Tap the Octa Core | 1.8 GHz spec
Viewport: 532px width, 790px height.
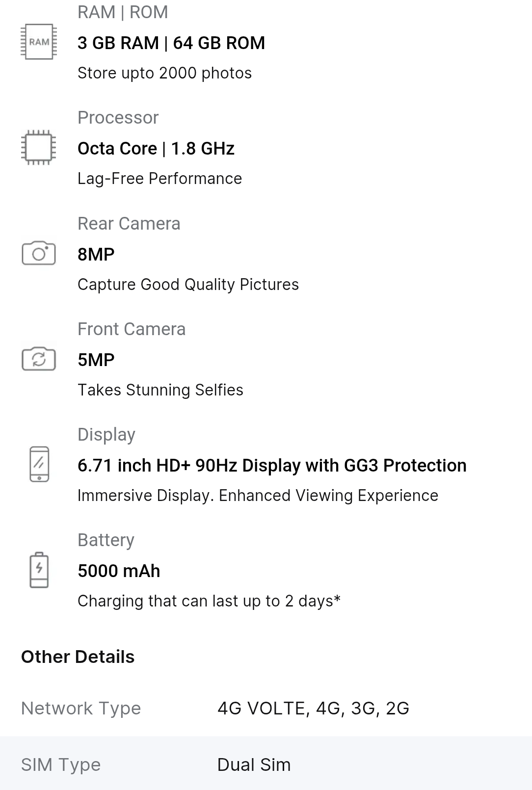coord(156,149)
